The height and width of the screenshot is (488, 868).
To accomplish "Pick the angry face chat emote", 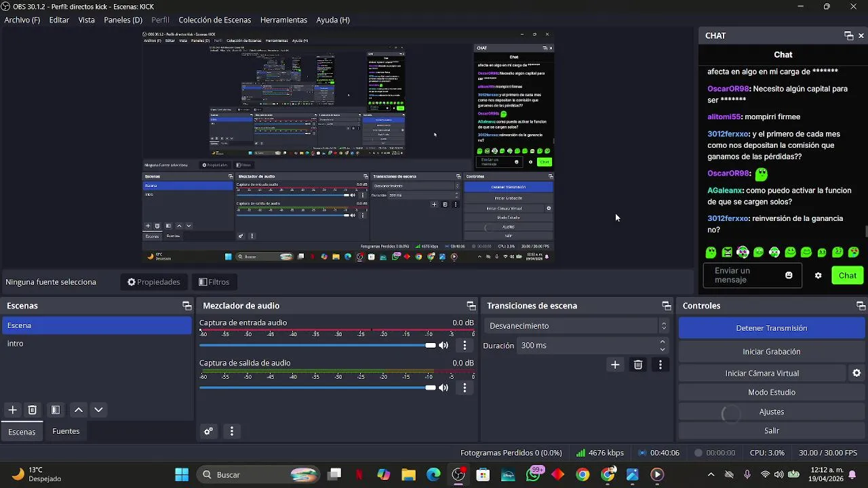I will point(727,252).
